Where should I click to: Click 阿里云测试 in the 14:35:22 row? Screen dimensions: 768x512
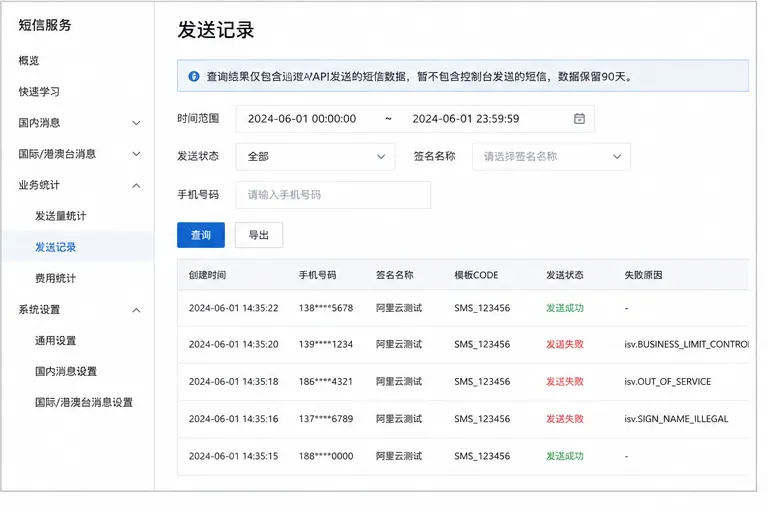pos(399,308)
